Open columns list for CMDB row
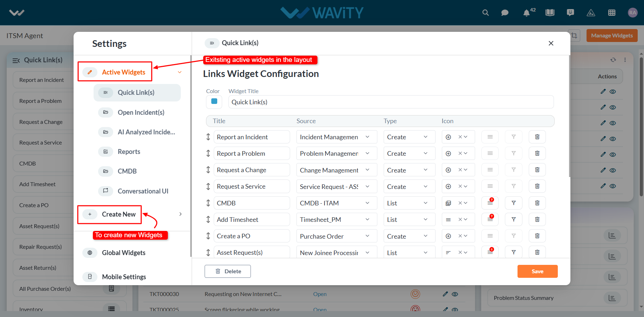Image resolution: width=644 pixels, height=317 pixels. point(490,203)
